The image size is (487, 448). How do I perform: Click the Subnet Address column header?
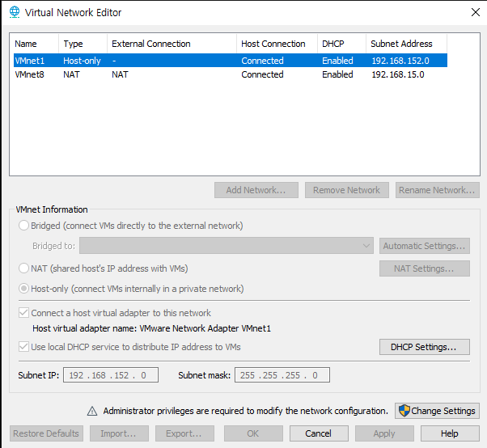406,44
